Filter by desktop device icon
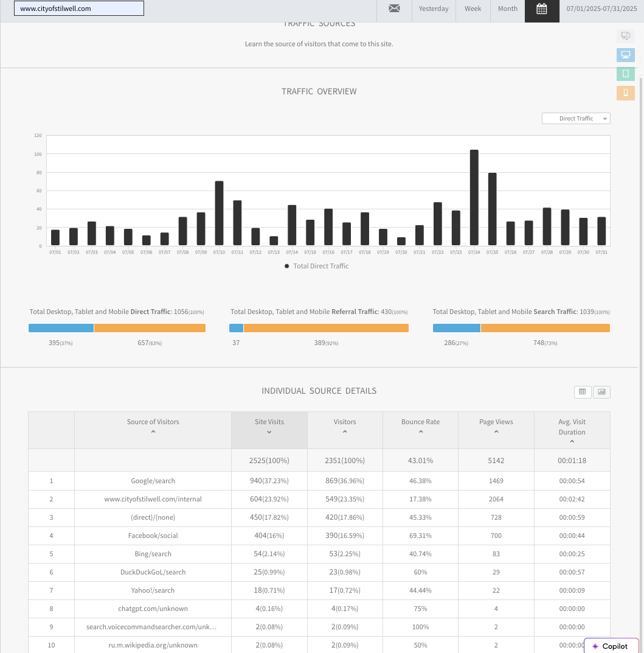Viewport: 644px width, 653px height. coord(625,55)
